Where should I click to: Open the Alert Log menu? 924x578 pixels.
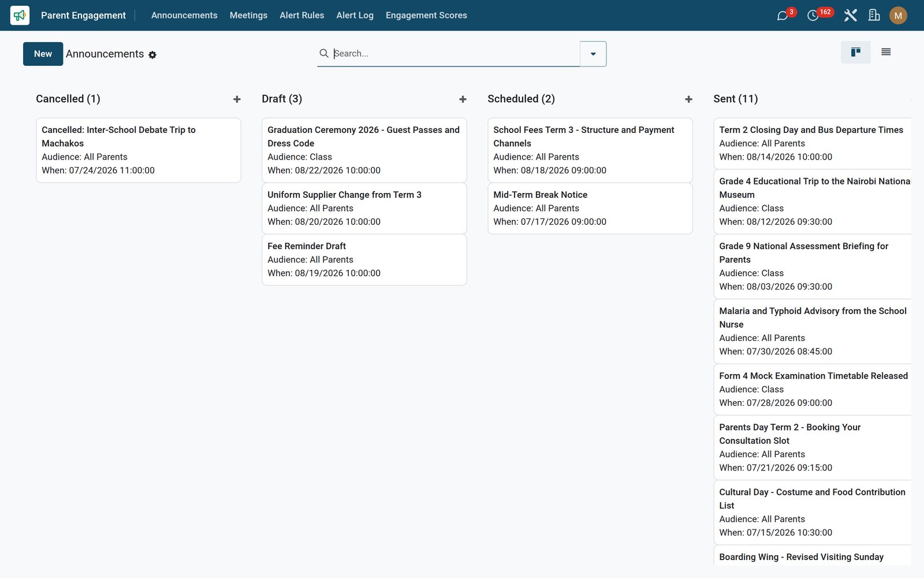[355, 16]
